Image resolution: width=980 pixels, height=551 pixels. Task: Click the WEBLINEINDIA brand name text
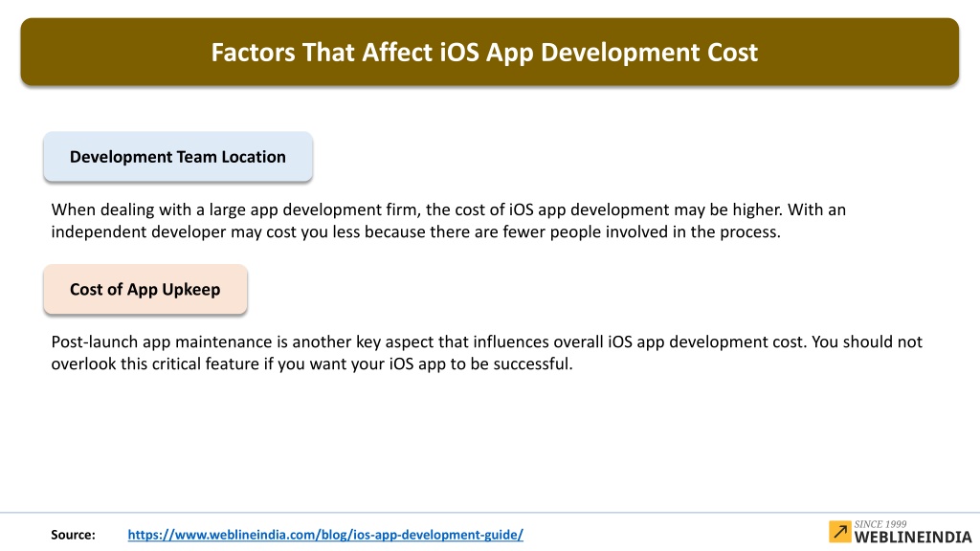tap(913, 538)
